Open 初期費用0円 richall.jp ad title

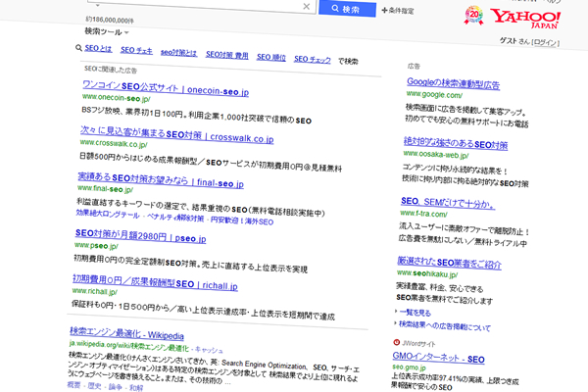click(155, 282)
